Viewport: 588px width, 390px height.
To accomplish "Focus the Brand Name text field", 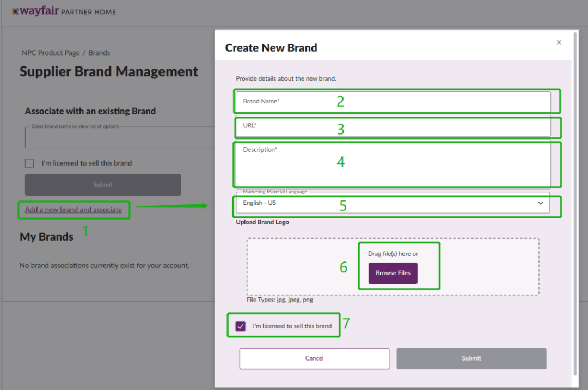I will point(392,102).
